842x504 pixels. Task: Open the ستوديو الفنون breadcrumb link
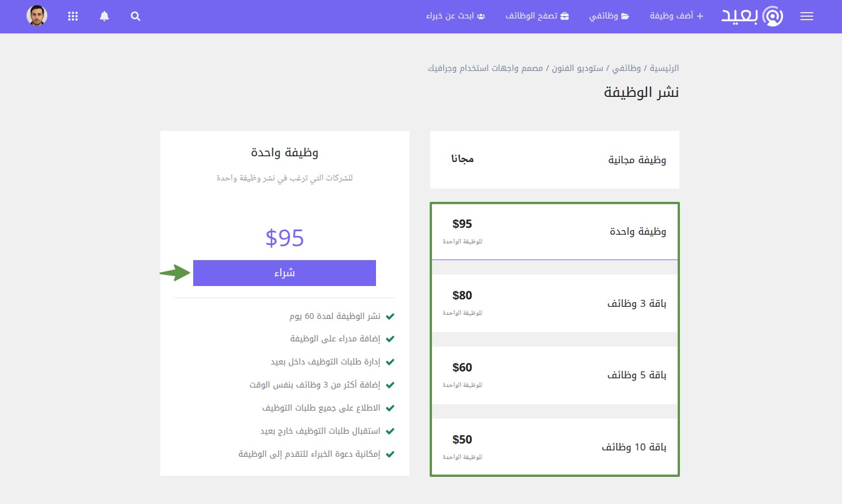point(577,68)
